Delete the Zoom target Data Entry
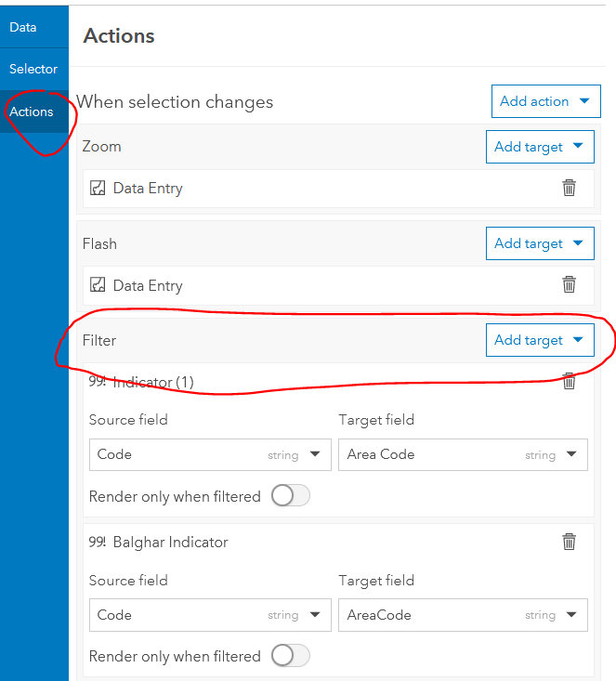Image resolution: width=616 pixels, height=681 pixels. point(570,188)
